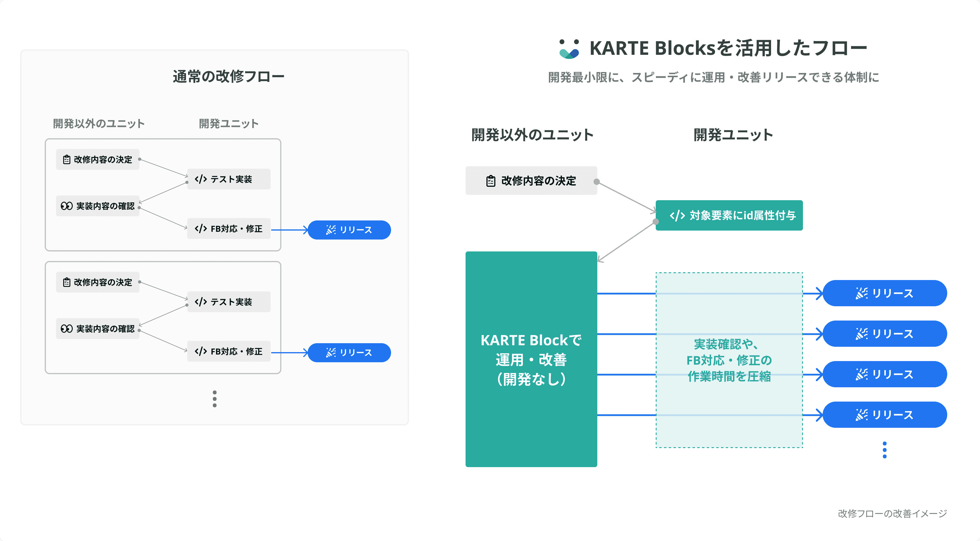Click the blue vertical ellipsis below release pills
The width and height of the screenshot is (980, 541).
tap(885, 450)
